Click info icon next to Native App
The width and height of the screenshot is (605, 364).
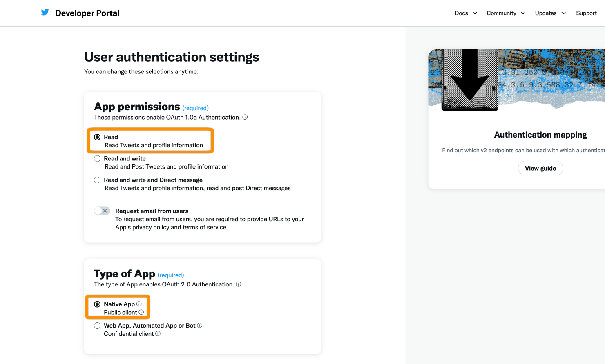coord(139,304)
